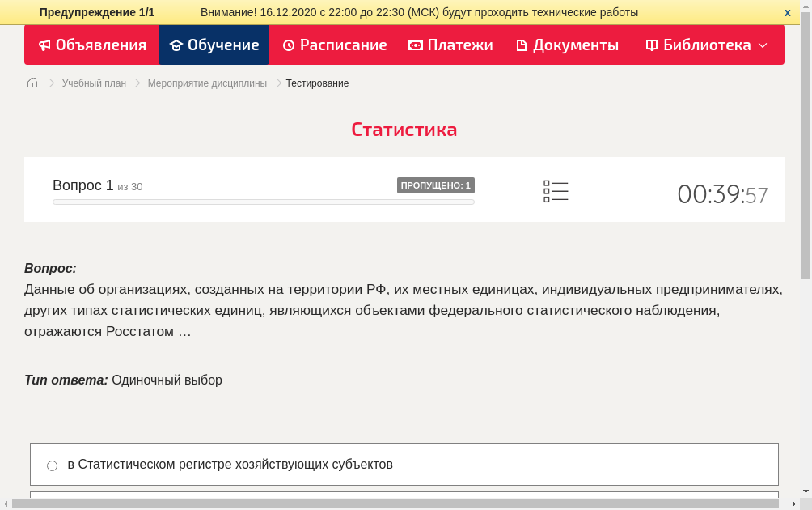Click the ПРОПУЩЕНО: 1 badge
Viewport: 812px width, 510px height.
(436, 185)
